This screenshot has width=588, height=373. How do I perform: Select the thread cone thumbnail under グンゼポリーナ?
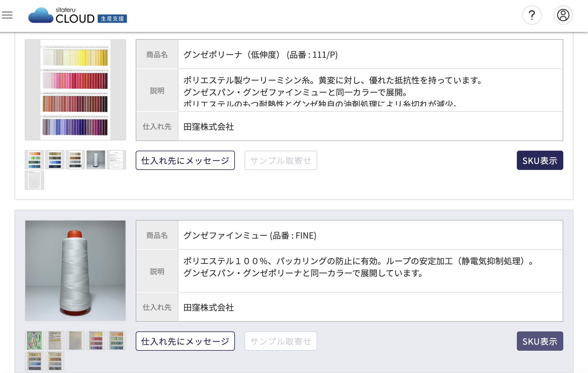tap(96, 160)
